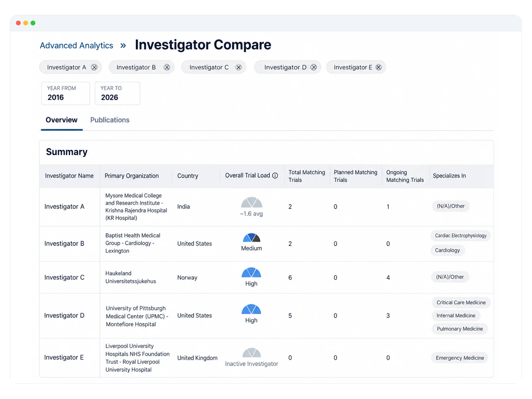Click the Investigator Name column header

(x=69, y=176)
